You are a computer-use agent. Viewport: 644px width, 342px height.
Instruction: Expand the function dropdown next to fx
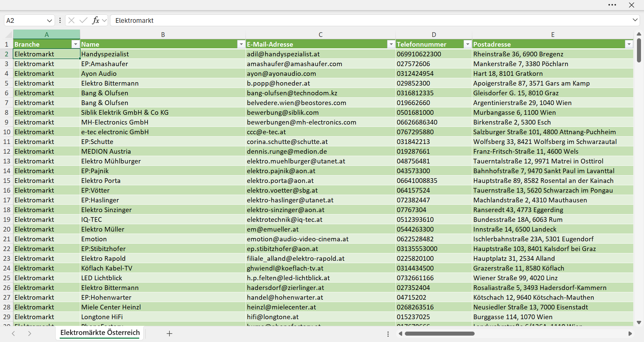click(x=104, y=20)
